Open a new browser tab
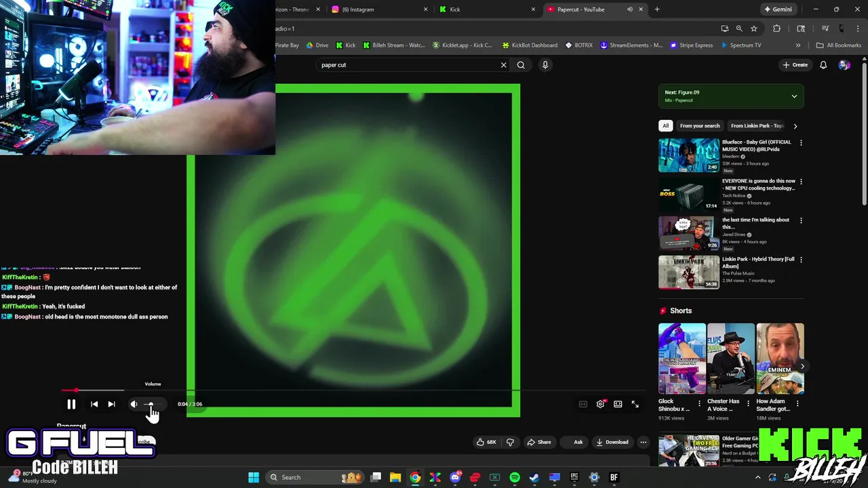Image resolution: width=868 pixels, height=488 pixels. pyautogui.click(x=656, y=9)
